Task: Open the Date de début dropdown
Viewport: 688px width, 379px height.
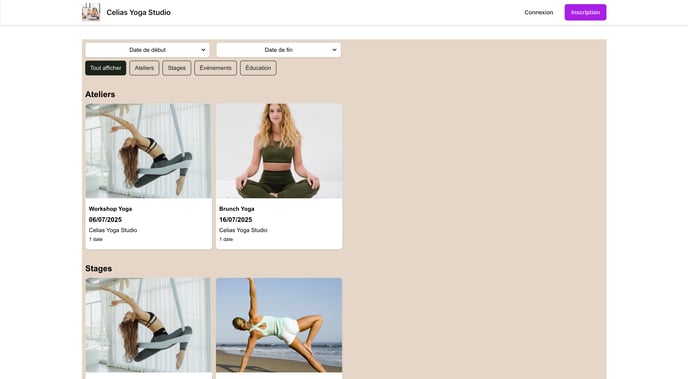Action: point(147,50)
